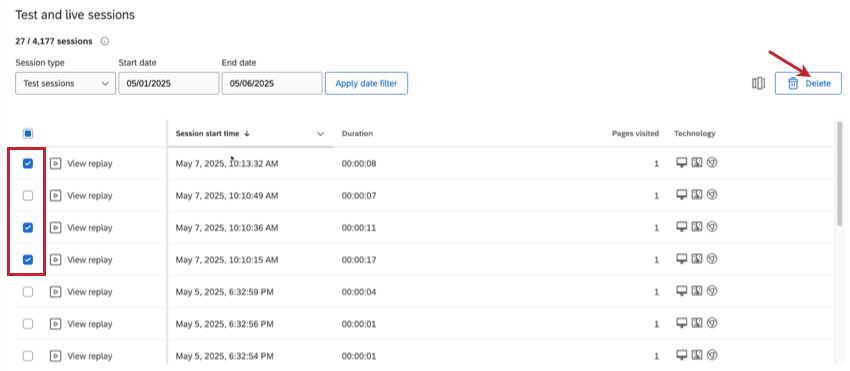Click desktop device icon in 10:13:32 row

tap(682, 162)
